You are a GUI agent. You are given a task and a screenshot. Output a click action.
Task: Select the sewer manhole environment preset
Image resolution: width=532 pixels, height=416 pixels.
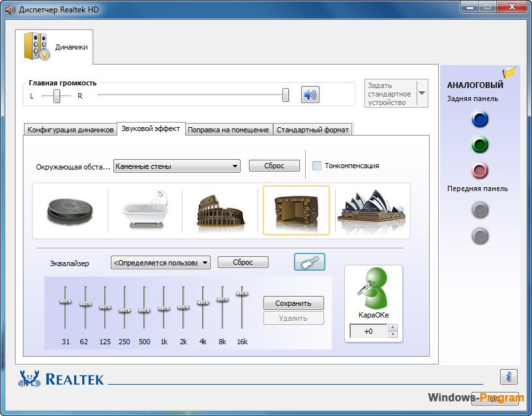(x=70, y=211)
